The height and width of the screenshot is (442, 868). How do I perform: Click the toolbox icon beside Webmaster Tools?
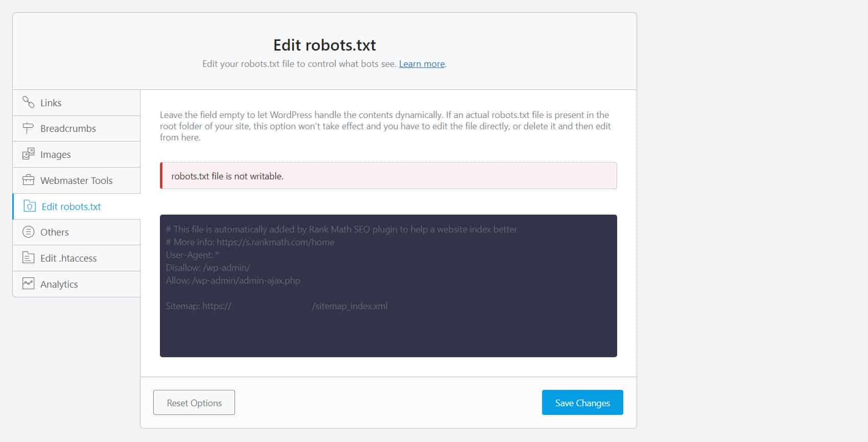tap(28, 180)
